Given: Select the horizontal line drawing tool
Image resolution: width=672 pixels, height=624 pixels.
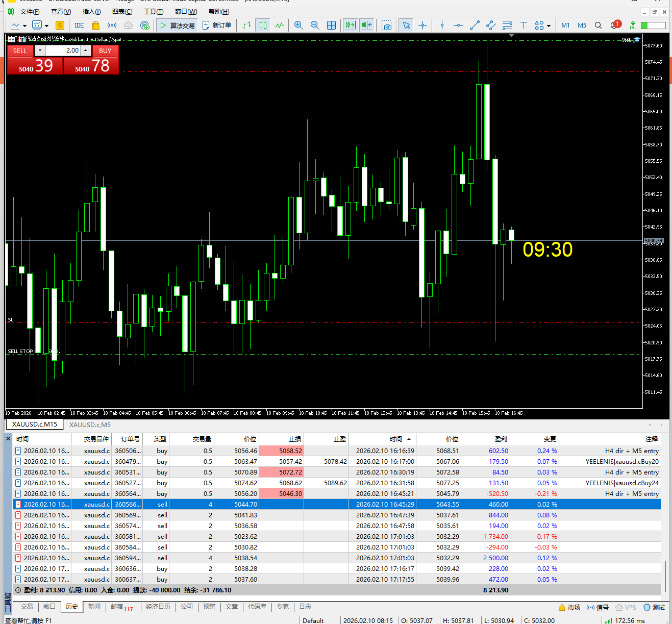Looking at the screenshot, I should 458,25.
